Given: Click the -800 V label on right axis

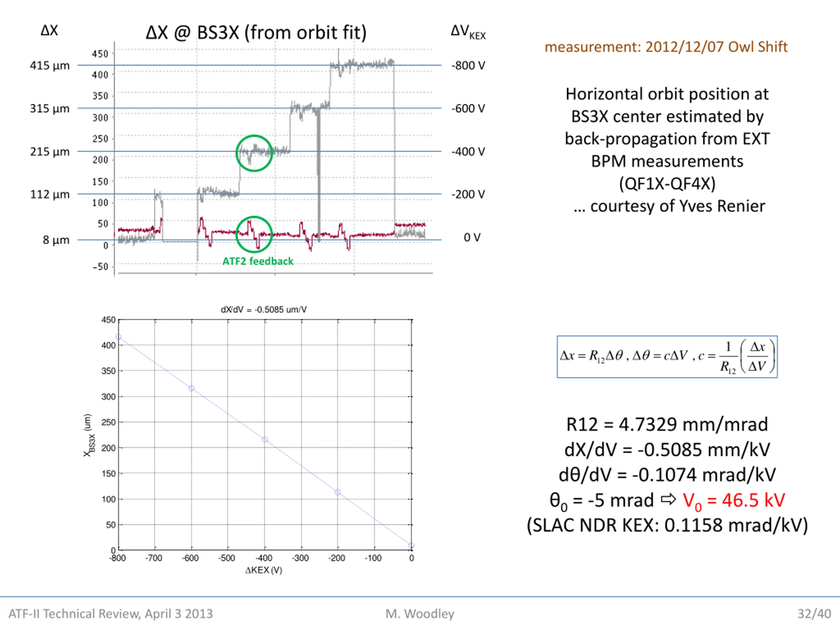Looking at the screenshot, I should 468,66.
